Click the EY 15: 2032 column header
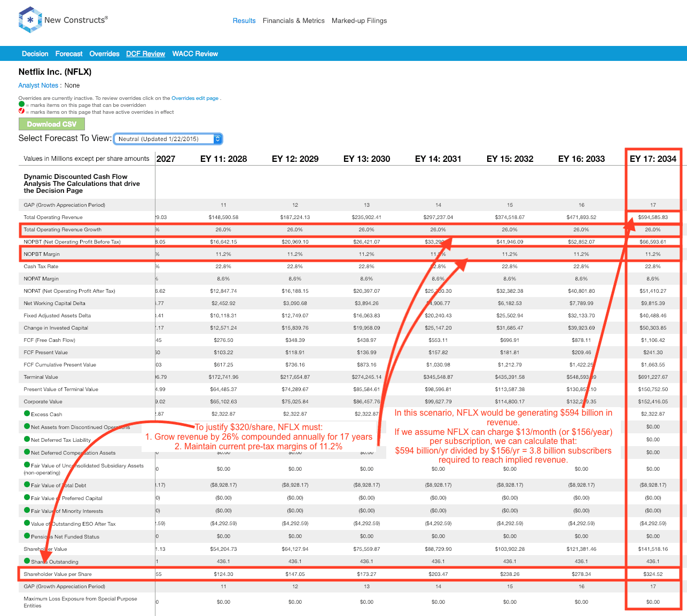 [x=510, y=159]
